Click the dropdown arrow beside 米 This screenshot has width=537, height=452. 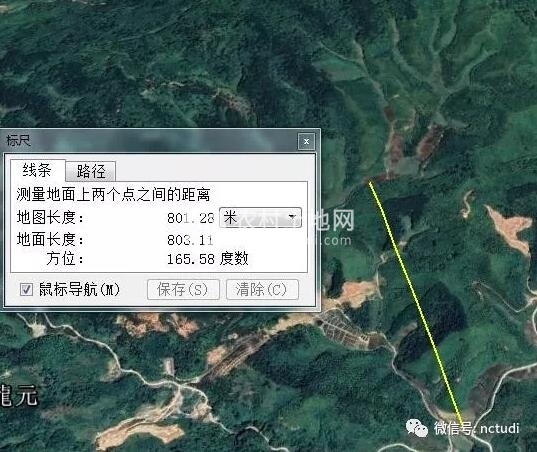pos(292,217)
